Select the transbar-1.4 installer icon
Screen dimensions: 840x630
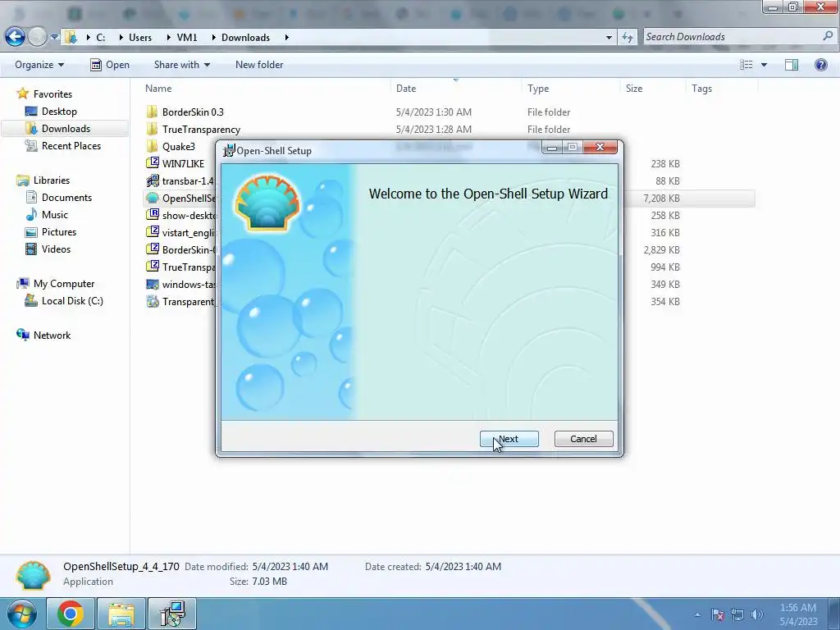152,180
